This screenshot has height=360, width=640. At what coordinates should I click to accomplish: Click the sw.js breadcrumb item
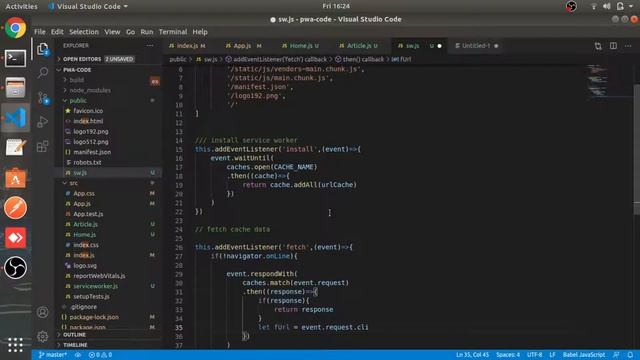pyautogui.click(x=207, y=60)
